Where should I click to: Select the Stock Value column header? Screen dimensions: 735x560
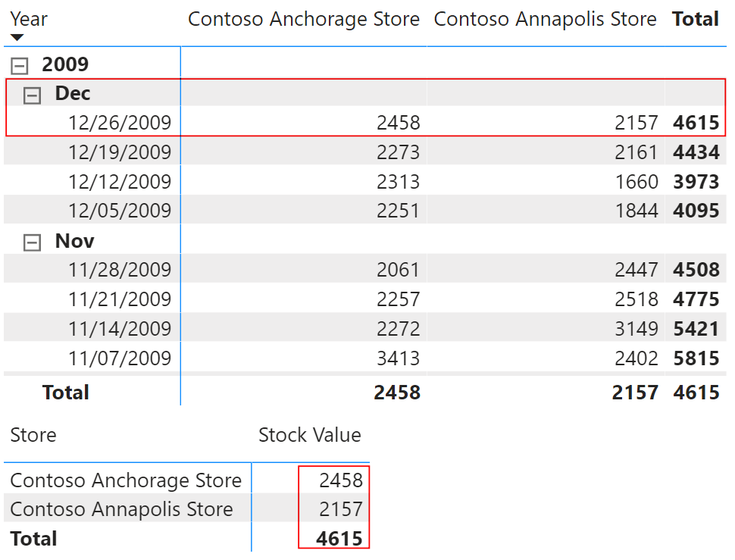pos(310,435)
